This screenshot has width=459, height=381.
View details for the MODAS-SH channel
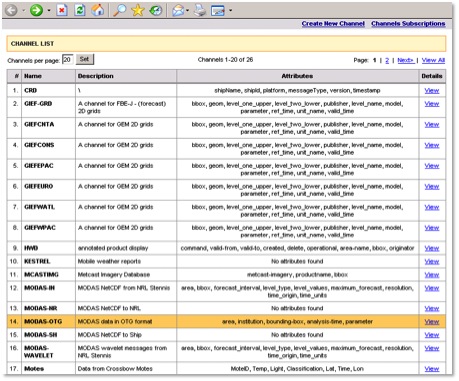pyautogui.click(x=432, y=335)
